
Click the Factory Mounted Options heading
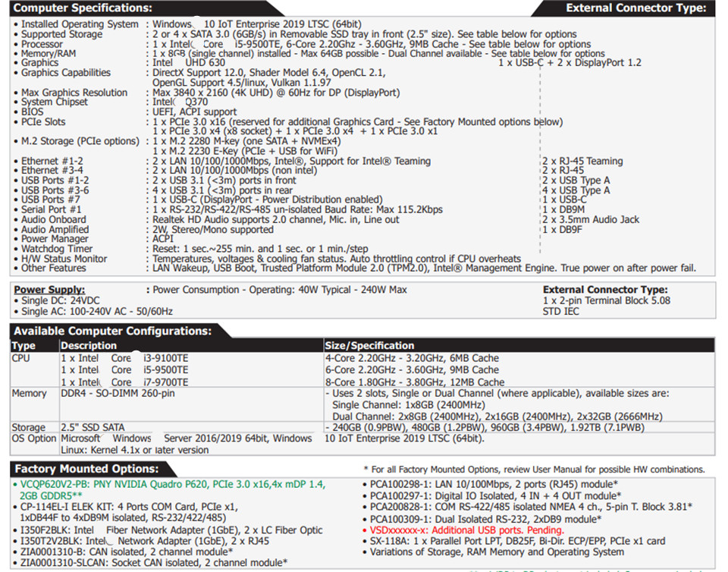(86, 469)
